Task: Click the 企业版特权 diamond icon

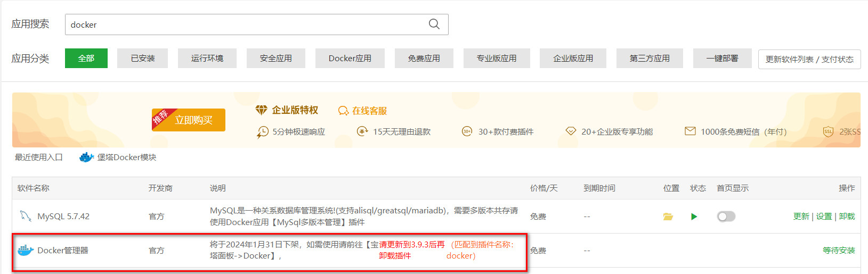Action: point(261,110)
